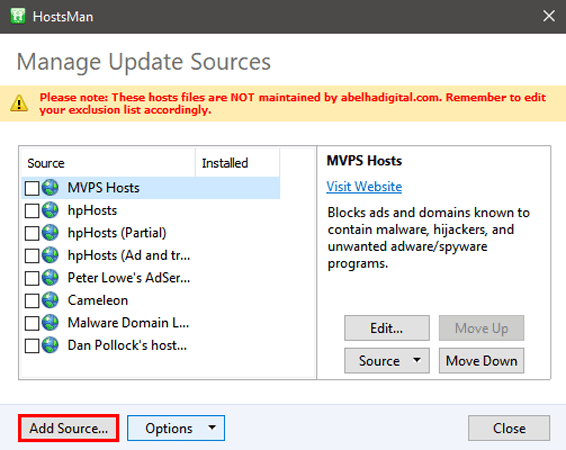Click the globe icon beside Dan Pollock's host...
This screenshot has width=566, height=450.
pos(50,345)
